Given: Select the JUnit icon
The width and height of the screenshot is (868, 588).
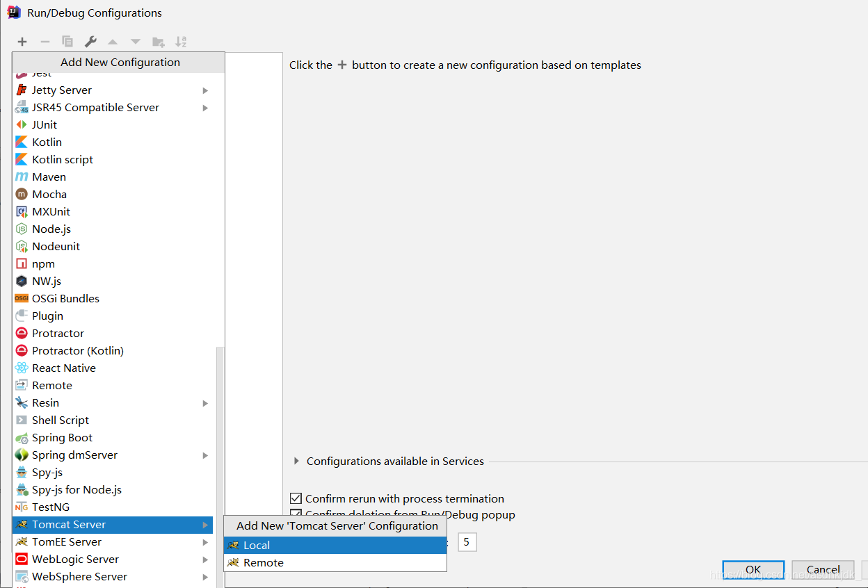Looking at the screenshot, I should [22, 125].
